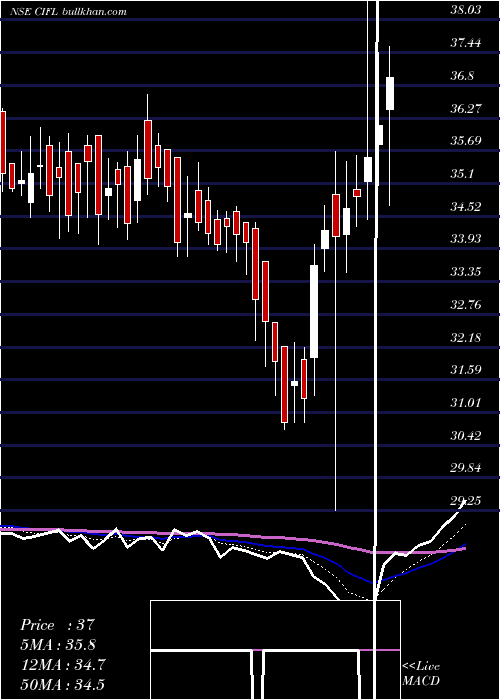Image resolution: width=500 pixels, height=700 pixels.
Task: Select the 33.93 price axis label
Action: (x=466, y=239)
